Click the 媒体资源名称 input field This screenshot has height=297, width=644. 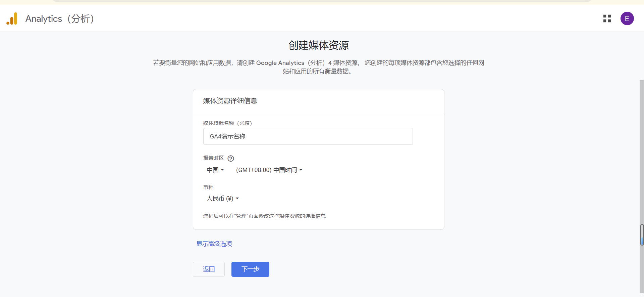[308, 136]
